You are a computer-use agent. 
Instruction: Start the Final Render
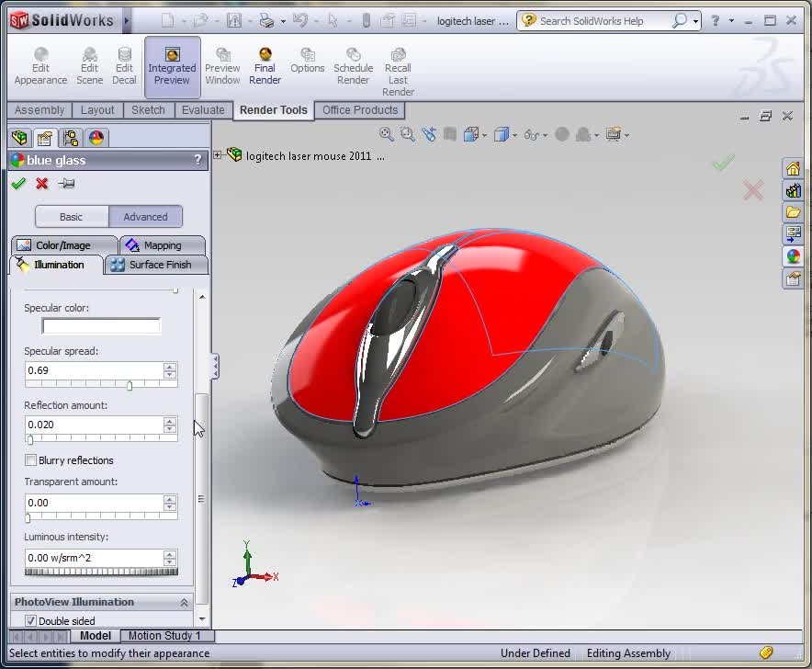click(265, 66)
